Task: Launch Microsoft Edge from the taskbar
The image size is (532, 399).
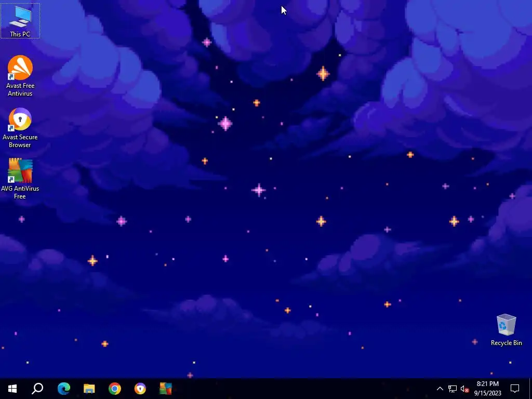Action: point(64,389)
